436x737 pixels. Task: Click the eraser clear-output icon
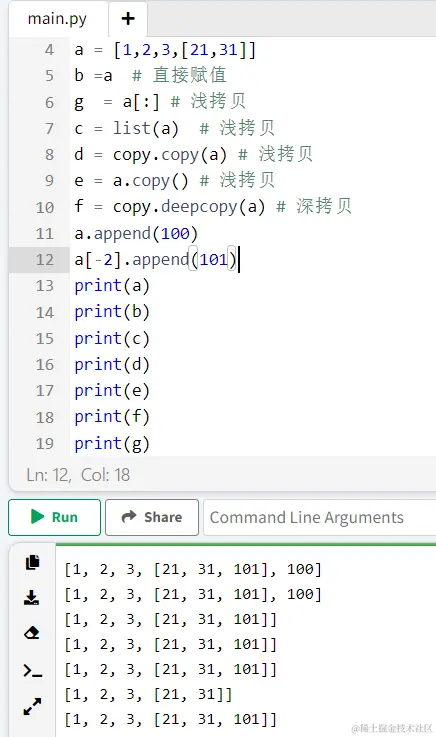(x=31, y=633)
